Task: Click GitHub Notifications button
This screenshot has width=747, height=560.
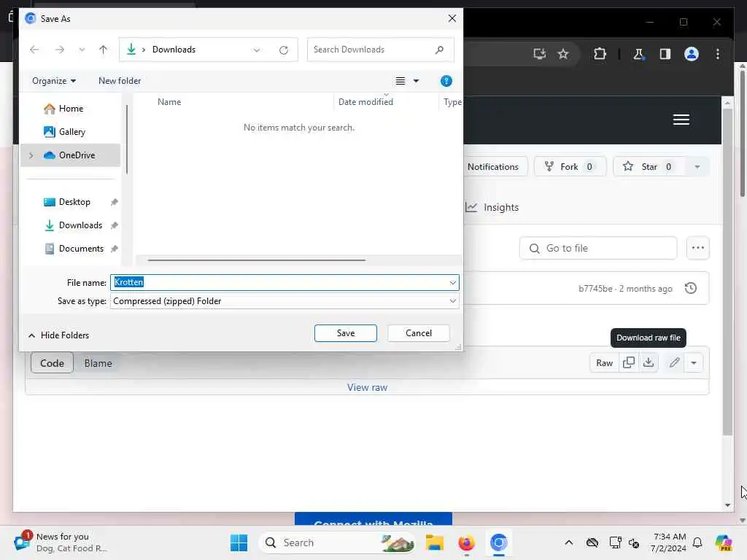Action: pyautogui.click(x=492, y=167)
